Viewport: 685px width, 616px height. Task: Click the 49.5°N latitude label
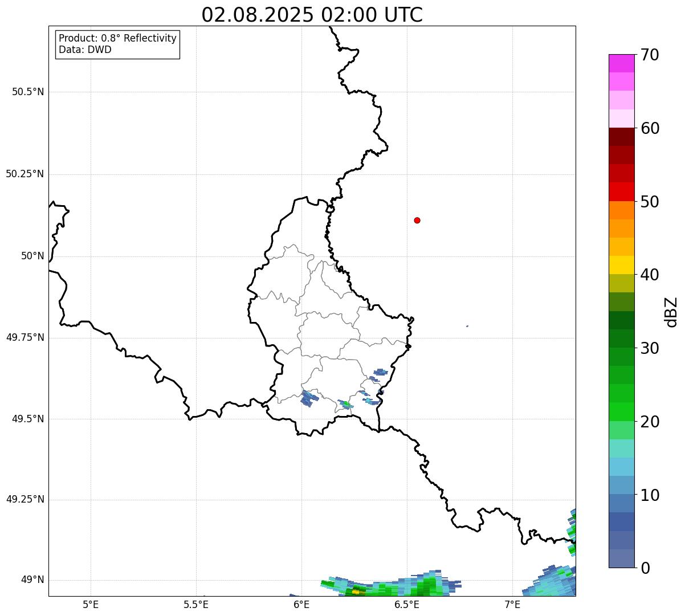[x=28, y=419]
